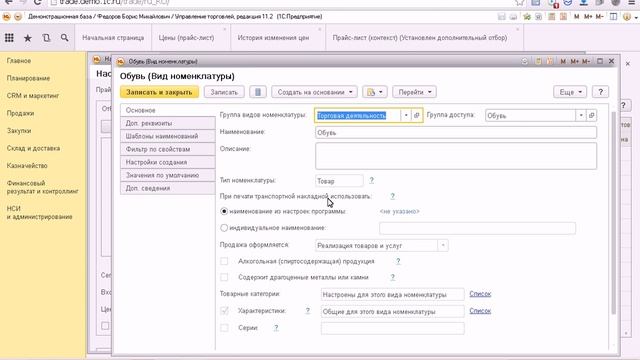Switch to Доп. реквизиты tab
Screen dimensions: 640x360
click(x=168, y=123)
